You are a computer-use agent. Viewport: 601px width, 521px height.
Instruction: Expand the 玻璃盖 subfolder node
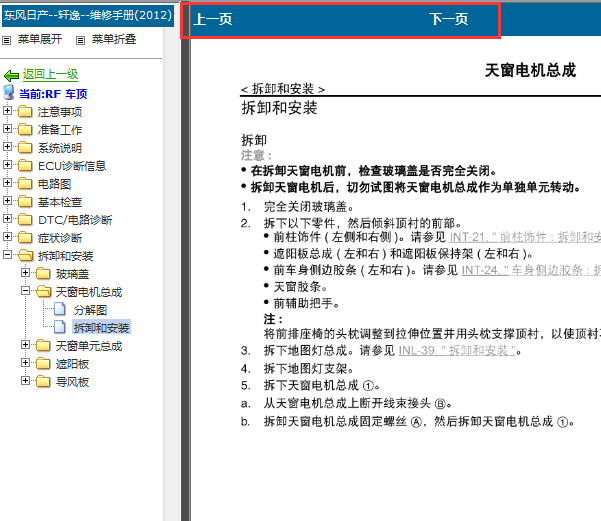25,273
